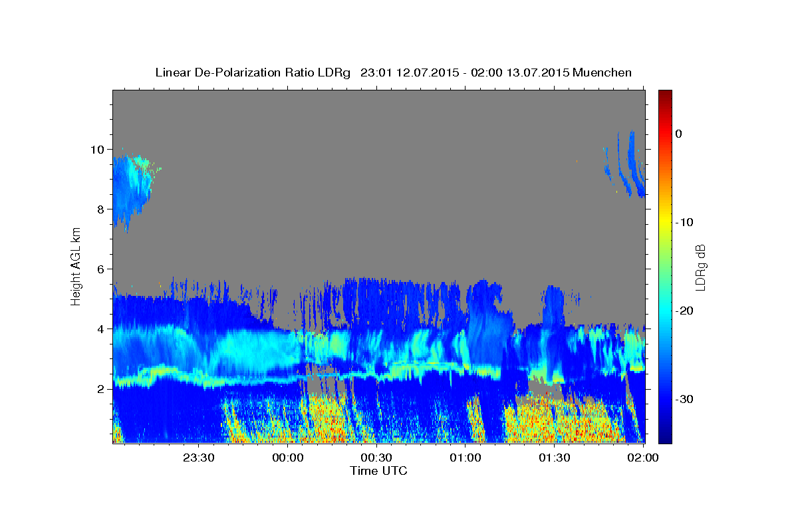Click the yellow section of the colorbar
This screenshot has width=798, height=532.
[x=665, y=222]
